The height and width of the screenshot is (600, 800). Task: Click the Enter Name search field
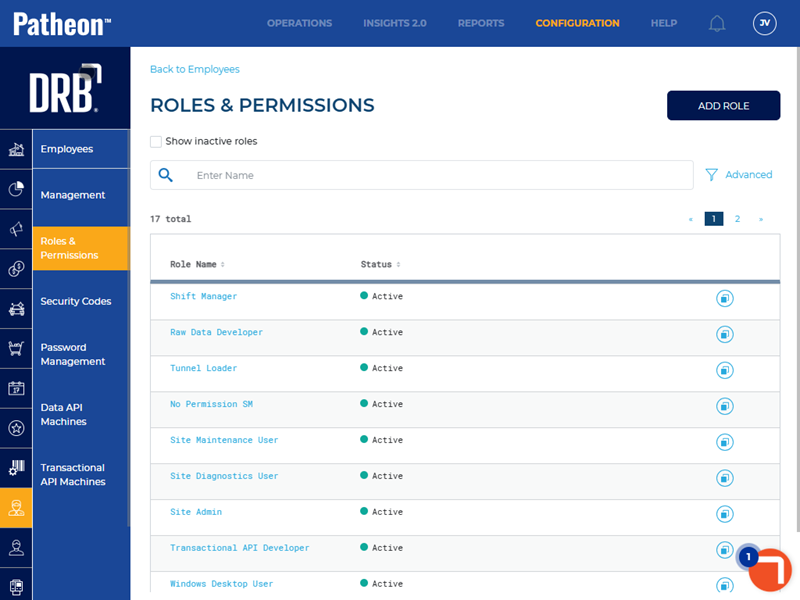438,175
